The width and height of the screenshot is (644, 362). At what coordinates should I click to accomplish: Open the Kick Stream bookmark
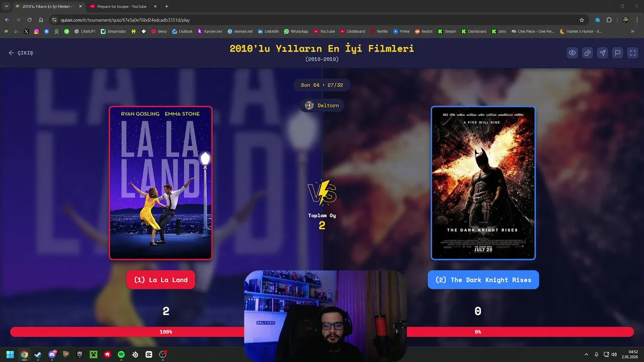pos(447,31)
